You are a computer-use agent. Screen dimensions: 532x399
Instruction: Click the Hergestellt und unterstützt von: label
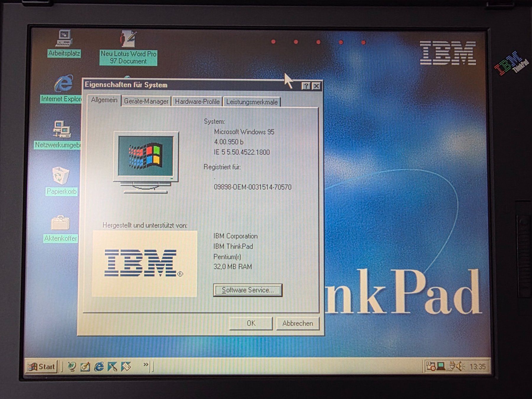[145, 225]
